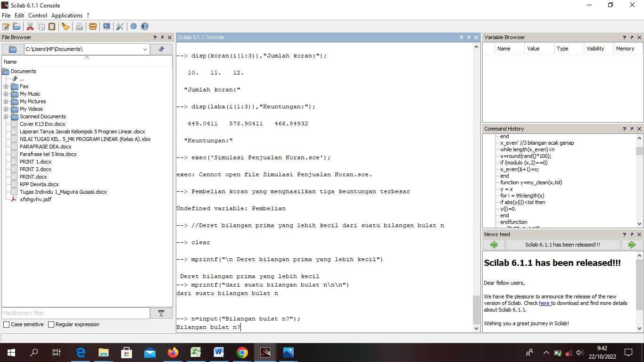This screenshot has width=644, height=362.
Task: Show previous news with left green arrow
Action: tap(494, 245)
